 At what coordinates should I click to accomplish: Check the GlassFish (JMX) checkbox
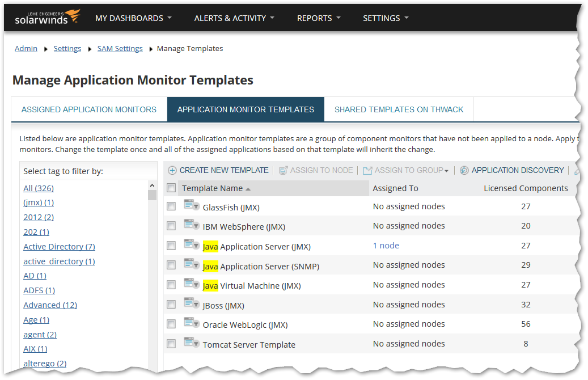pos(171,207)
